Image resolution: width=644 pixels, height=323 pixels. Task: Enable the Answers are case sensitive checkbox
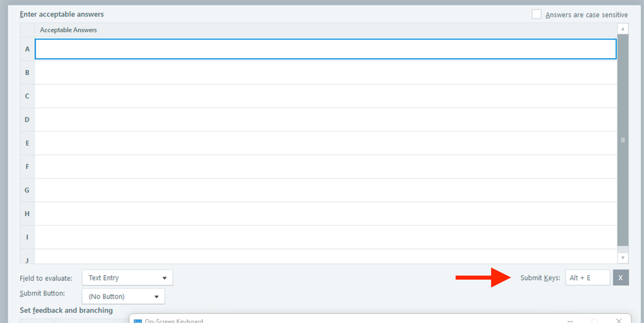[536, 14]
